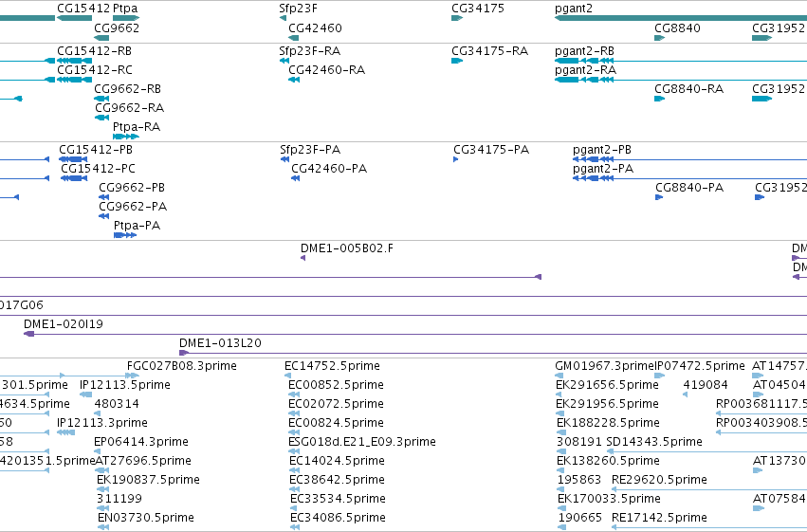Image resolution: width=807 pixels, height=532 pixels.
Task: Select the CG34175 gene label
Action: (x=478, y=9)
